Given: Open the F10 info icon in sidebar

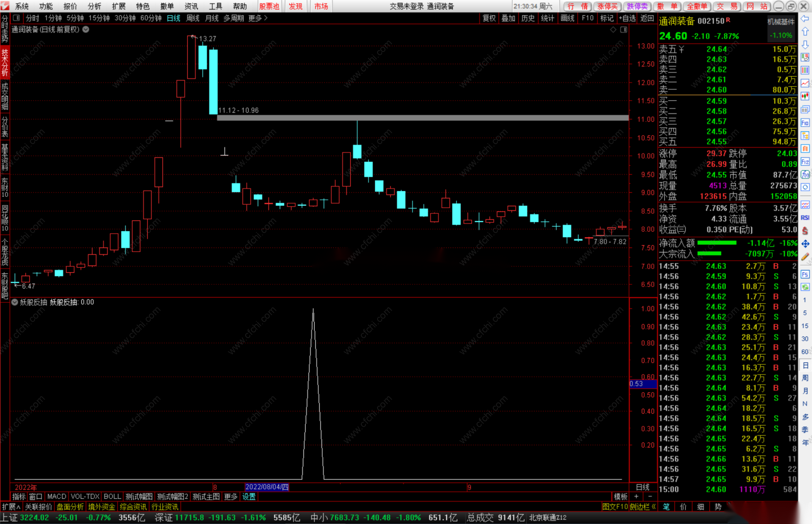Looking at the screenshot, I should (x=805, y=123).
